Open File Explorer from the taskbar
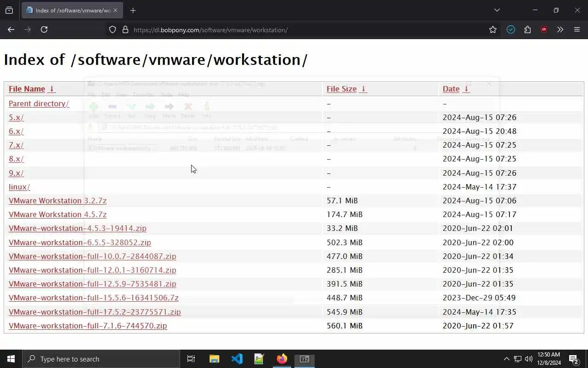Image resolution: width=588 pixels, height=368 pixels. tap(214, 359)
